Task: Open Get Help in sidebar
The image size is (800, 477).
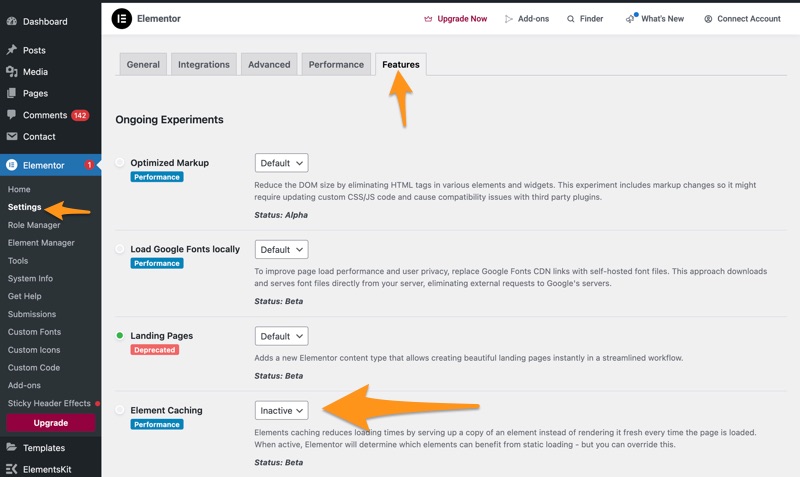Action: [x=24, y=296]
